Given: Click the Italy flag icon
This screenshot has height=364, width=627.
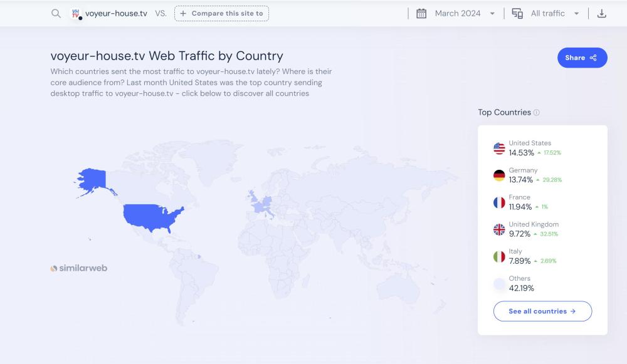Looking at the screenshot, I should point(499,256).
